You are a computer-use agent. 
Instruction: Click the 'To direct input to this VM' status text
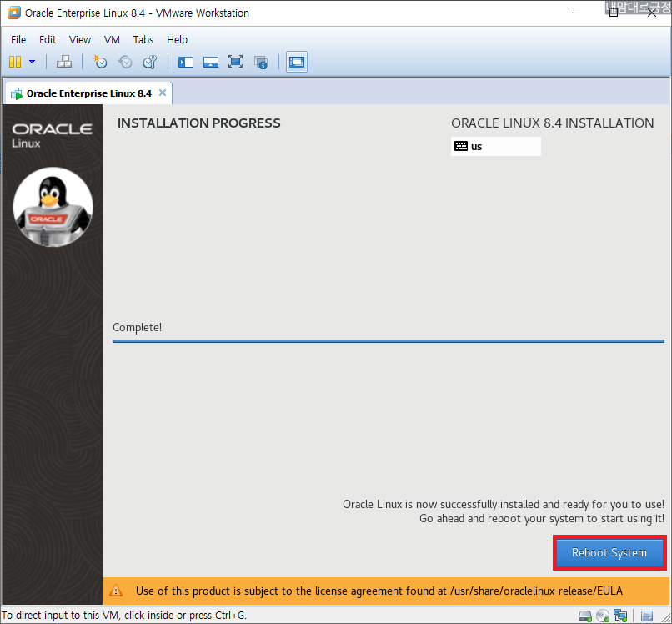pyautogui.click(x=124, y=615)
